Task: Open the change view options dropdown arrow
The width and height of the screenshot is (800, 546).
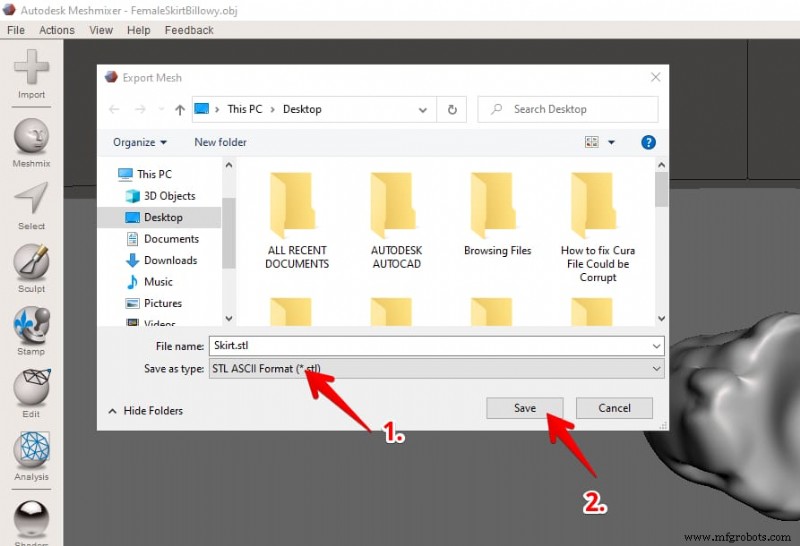Action: click(611, 142)
